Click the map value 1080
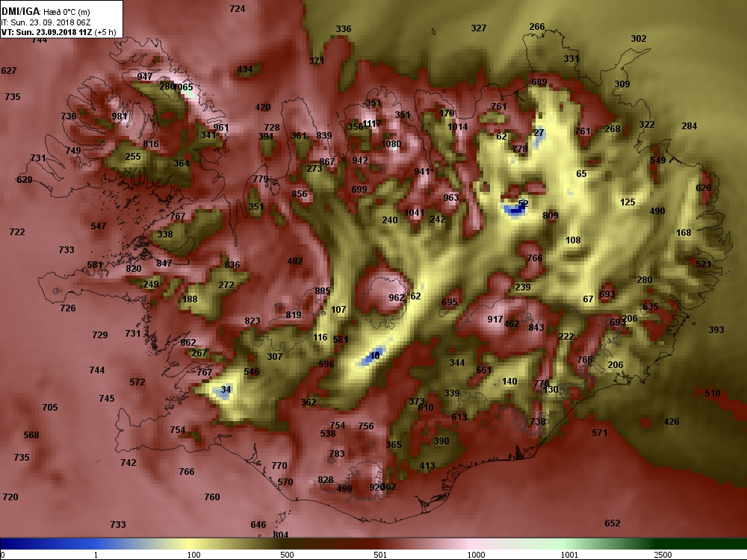The image size is (747, 560). coord(391,144)
